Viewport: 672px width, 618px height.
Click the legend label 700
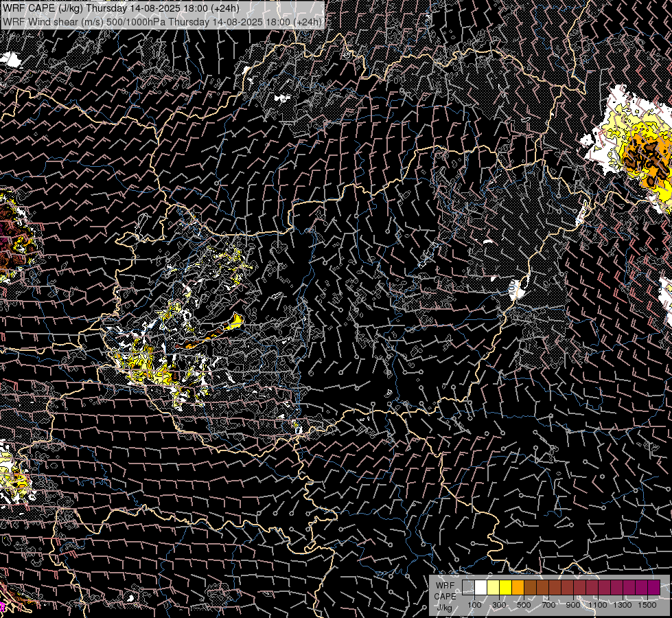[548, 605]
